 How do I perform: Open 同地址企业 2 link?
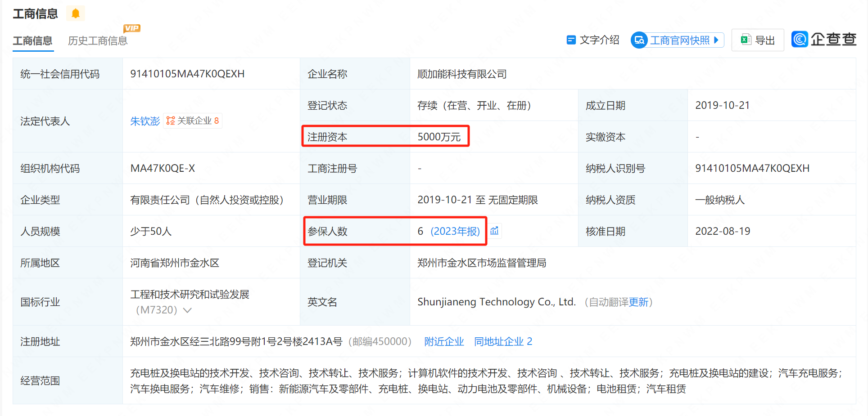point(503,342)
